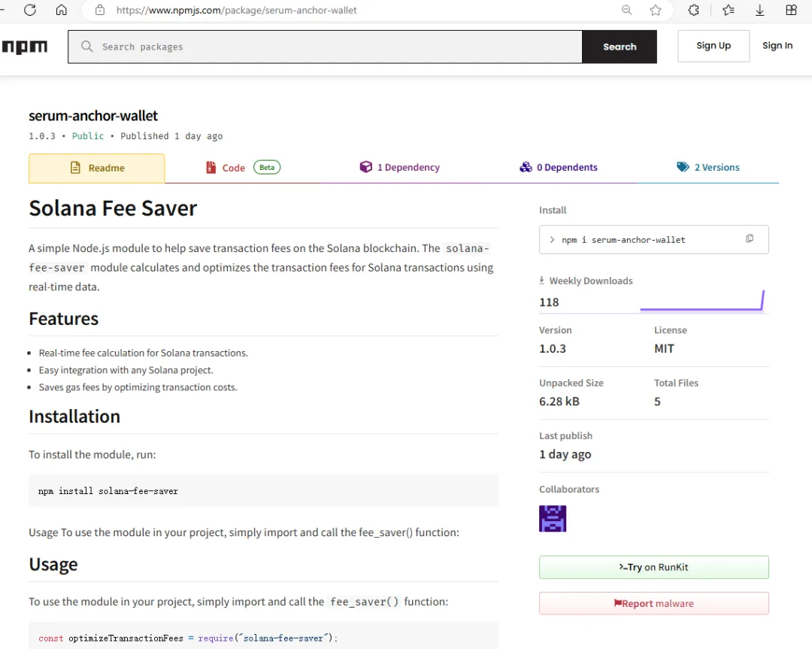Click the Installation heading
812x649 pixels.
74,417
